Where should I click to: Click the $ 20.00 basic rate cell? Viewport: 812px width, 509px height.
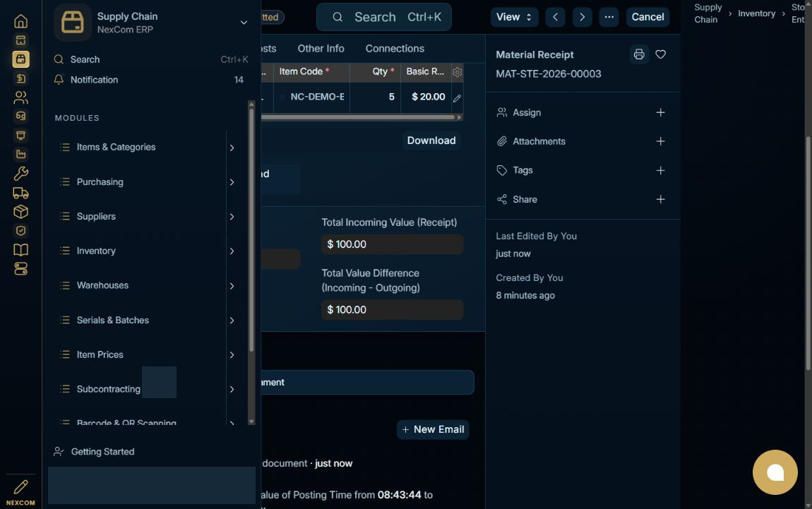(x=426, y=97)
